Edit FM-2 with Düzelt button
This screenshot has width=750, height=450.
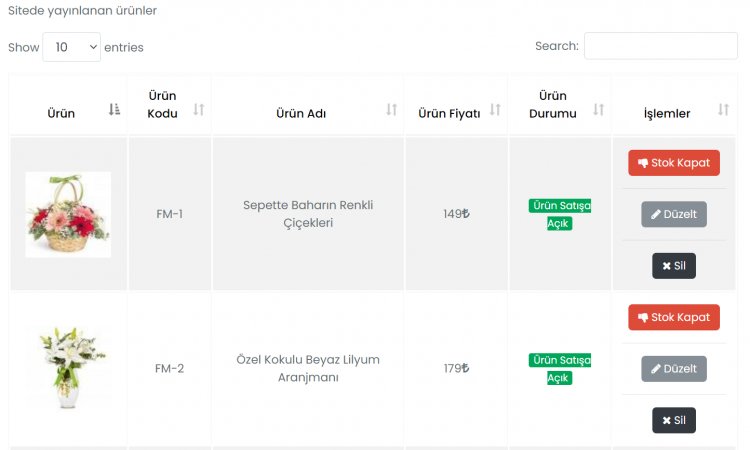pyautogui.click(x=673, y=369)
